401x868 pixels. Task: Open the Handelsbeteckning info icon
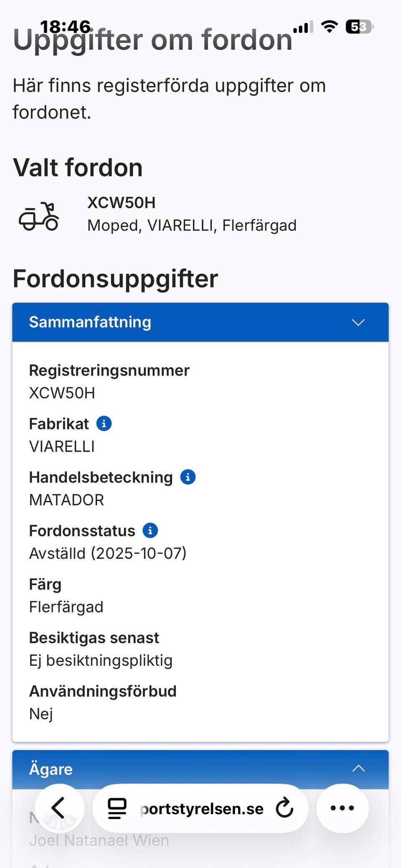188,477
